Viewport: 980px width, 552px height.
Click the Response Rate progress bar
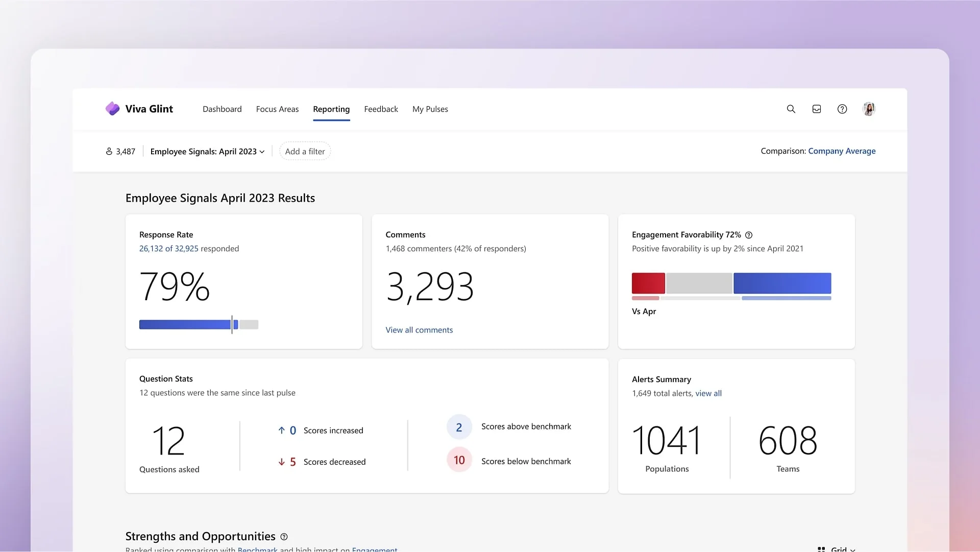199,324
